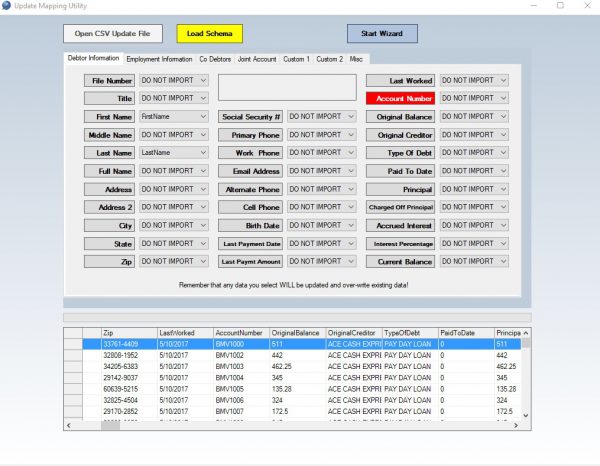
Task: Click the Original Balance label button
Action: pos(400,117)
